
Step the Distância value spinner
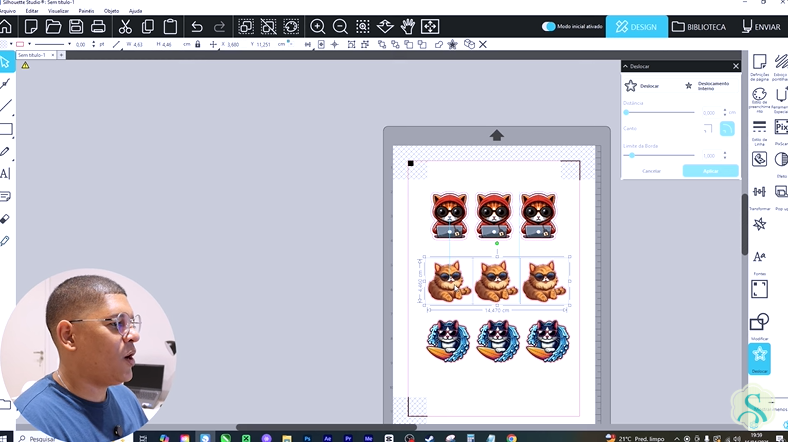725,113
